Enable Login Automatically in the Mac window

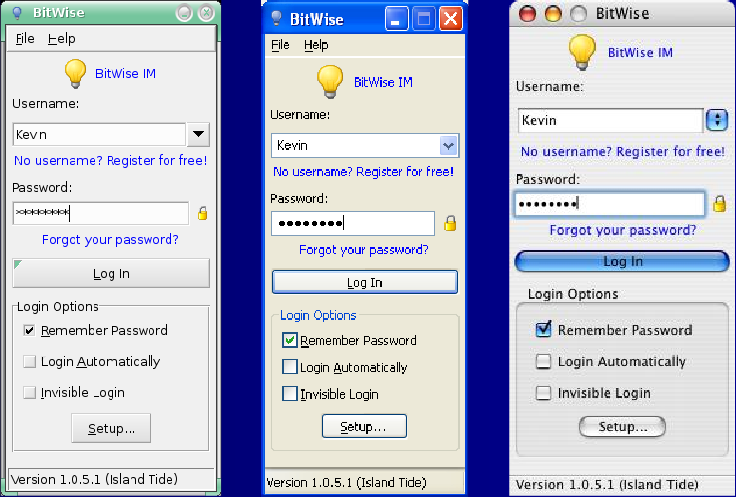544,361
